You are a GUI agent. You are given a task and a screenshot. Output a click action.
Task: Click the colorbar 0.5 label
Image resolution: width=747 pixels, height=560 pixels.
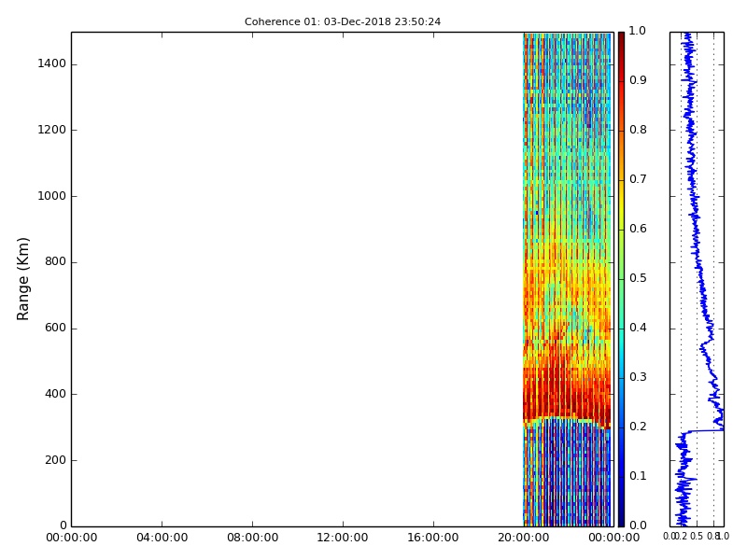pyautogui.click(x=638, y=278)
